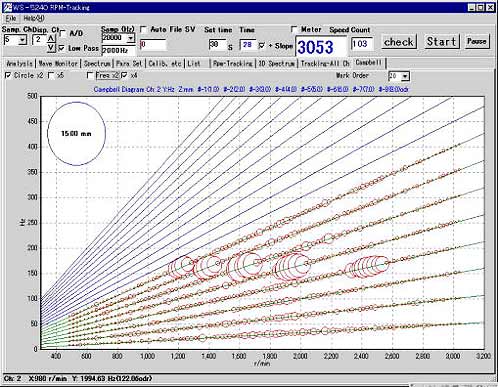Enable the A/D checkbox
The height and width of the screenshot is (387, 498).
pos(62,33)
